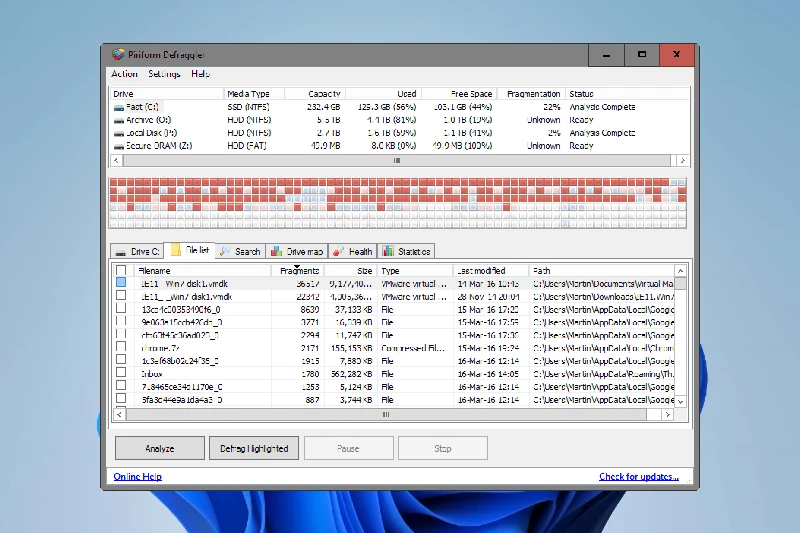Click the Defrag Highlighted button
The image size is (800, 533).
(x=254, y=448)
